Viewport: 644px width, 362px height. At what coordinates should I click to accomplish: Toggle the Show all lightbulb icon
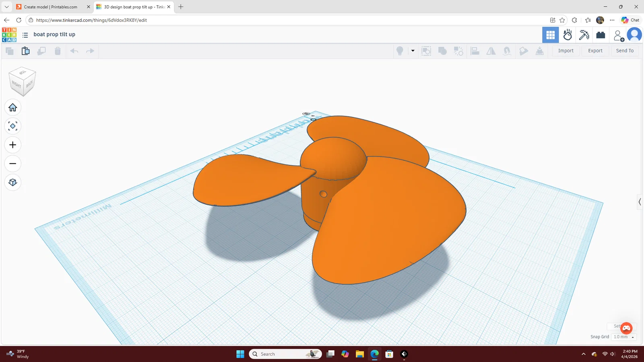400,51
